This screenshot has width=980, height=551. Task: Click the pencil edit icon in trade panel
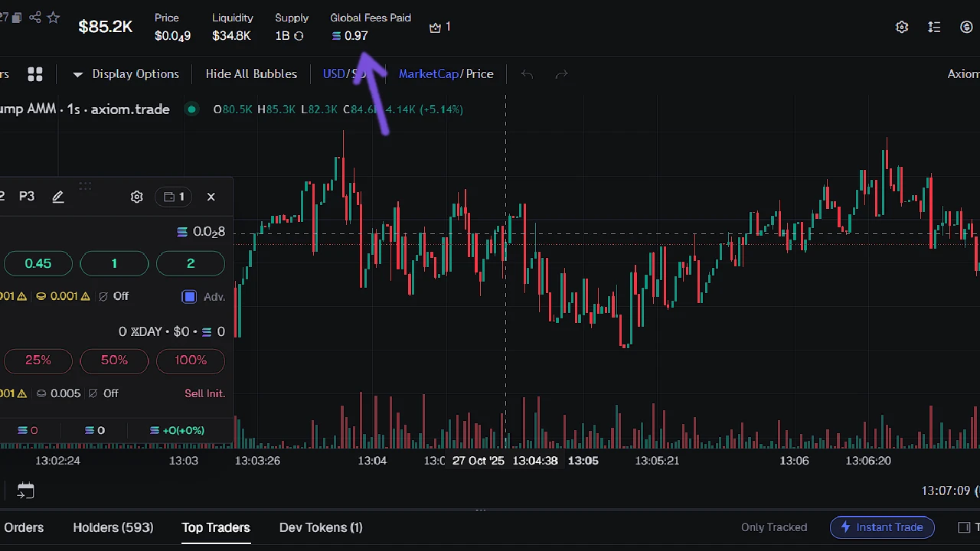tap(58, 197)
